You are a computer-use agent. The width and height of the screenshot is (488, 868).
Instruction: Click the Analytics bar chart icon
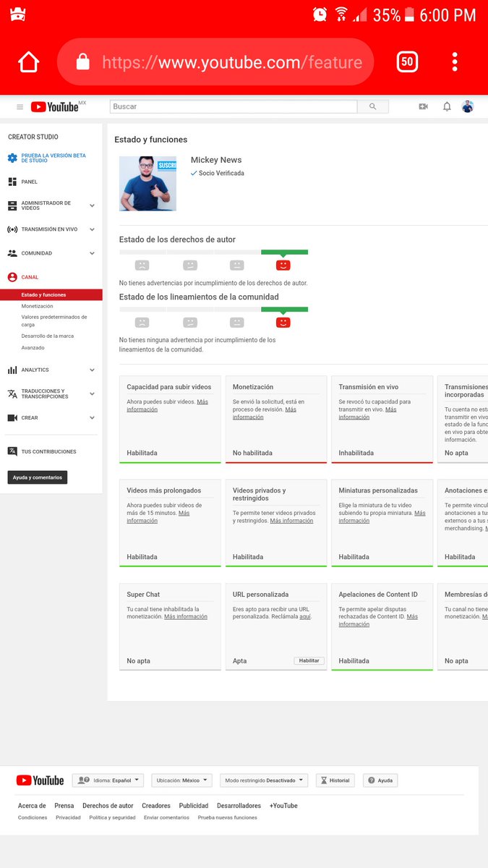coord(12,370)
